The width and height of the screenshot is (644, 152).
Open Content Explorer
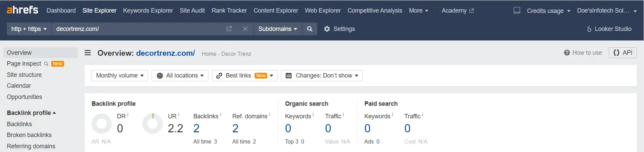click(276, 11)
